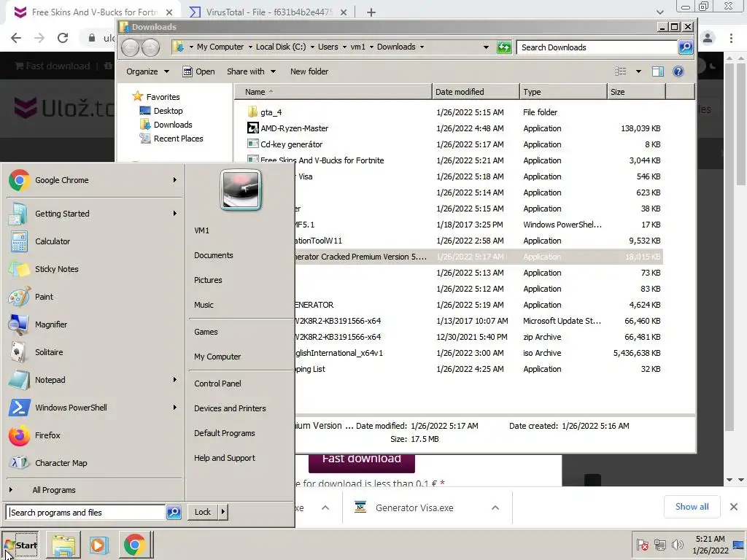Open the Share with dropdown
Viewport: 747px width, 560px height.
click(251, 71)
